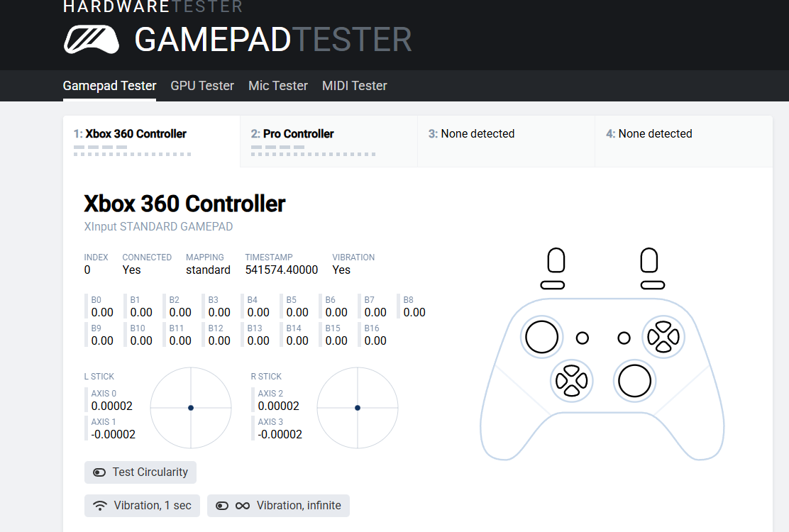The width and height of the screenshot is (789, 532).
Task: Click the B12 button value
Action: coord(219,340)
